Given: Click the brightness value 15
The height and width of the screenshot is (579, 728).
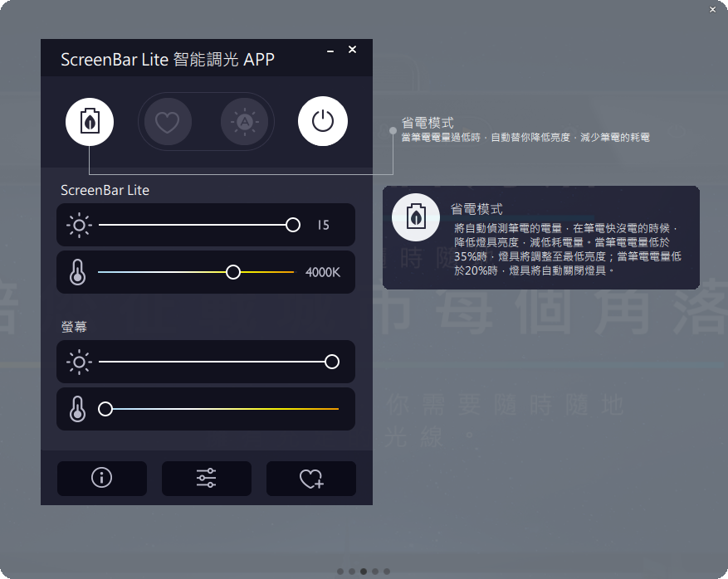Looking at the screenshot, I should [x=323, y=226].
